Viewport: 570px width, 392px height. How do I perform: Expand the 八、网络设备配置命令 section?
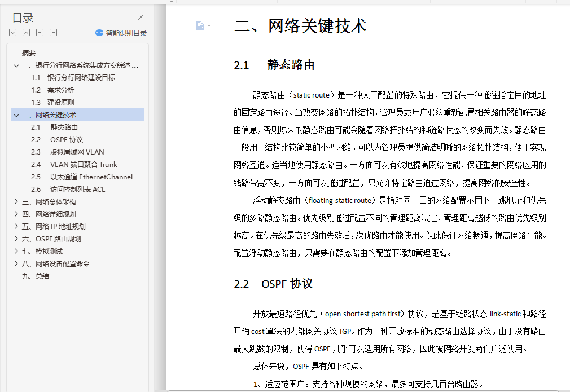pyautogui.click(x=16, y=263)
